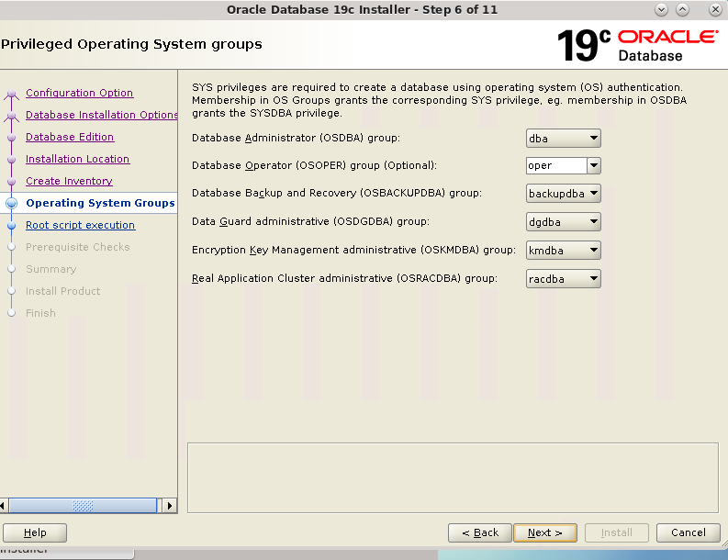
Task: Go to the Root script execution step
Action: coord(80,225)
